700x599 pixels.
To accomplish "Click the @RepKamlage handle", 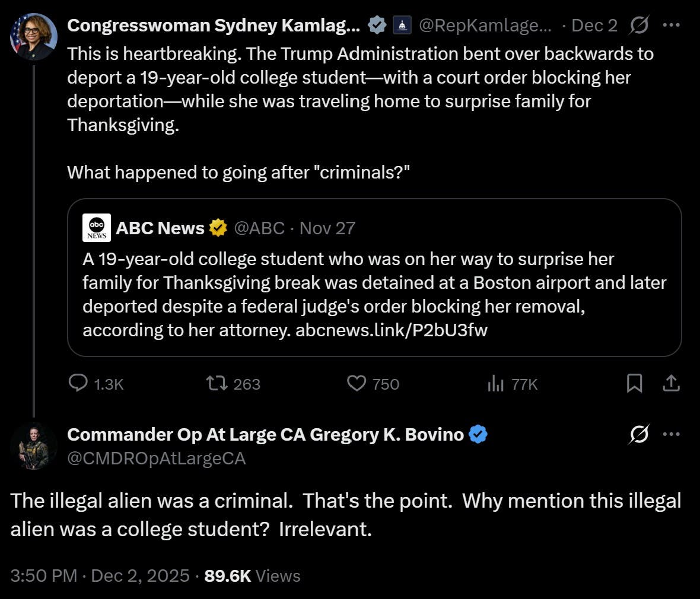I will (485, 26).
